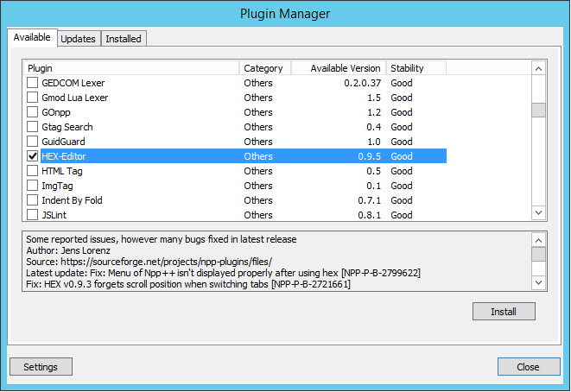Click the Install button
This screenshot has width=571, height=392.
[504, 312]
